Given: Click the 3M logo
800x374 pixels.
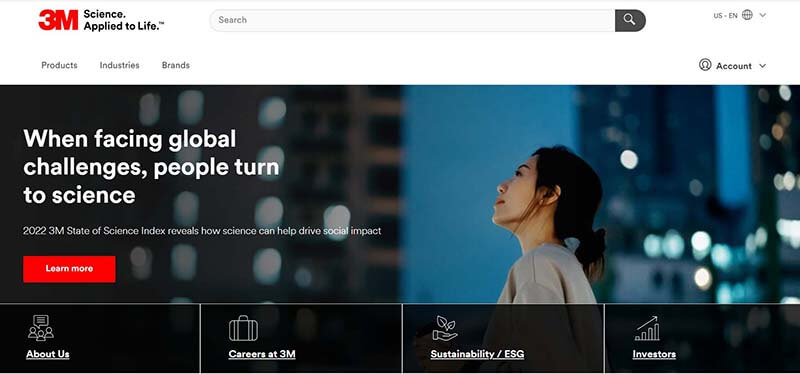Looking at the screenshot, I should coord(58,20).
